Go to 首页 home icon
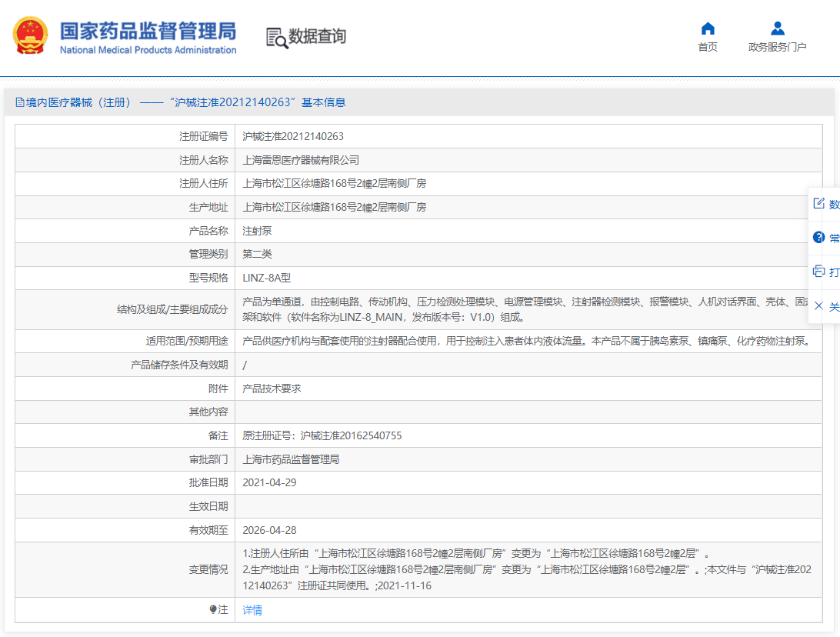Viewport: 840px width, 637px height. pyautogui.click(x=708, y=28)
